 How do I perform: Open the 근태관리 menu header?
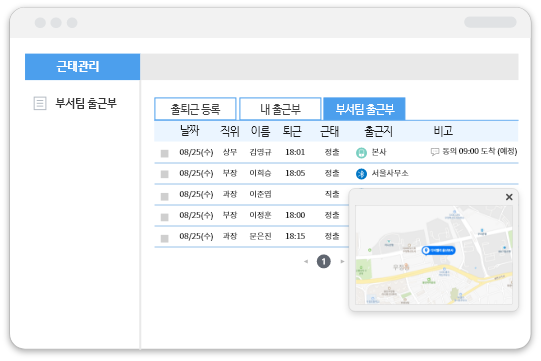tap(82, 67)
